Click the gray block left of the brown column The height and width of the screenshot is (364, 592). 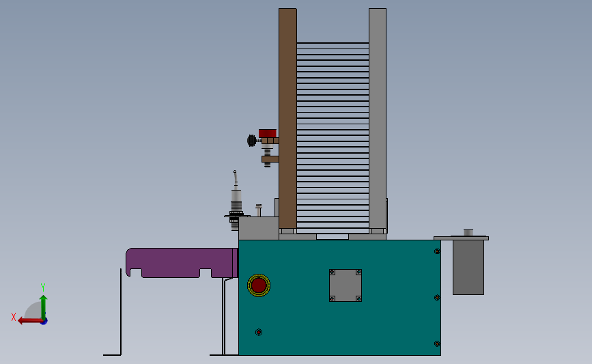pyautogui.click(x=259, y=228)
